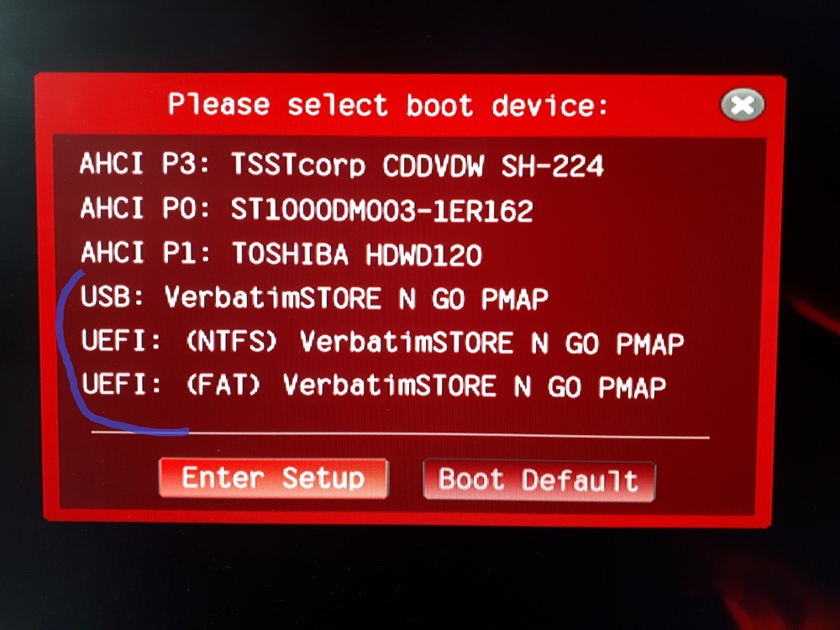Click the 'Please select boot device:' title
This screenshot has width=840, height=630.
coord(388,104)
